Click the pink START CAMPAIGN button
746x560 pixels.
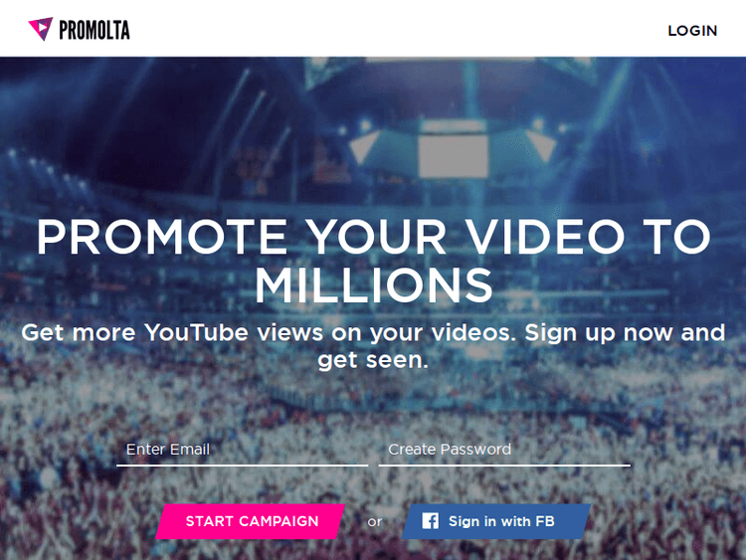(251, 521)
